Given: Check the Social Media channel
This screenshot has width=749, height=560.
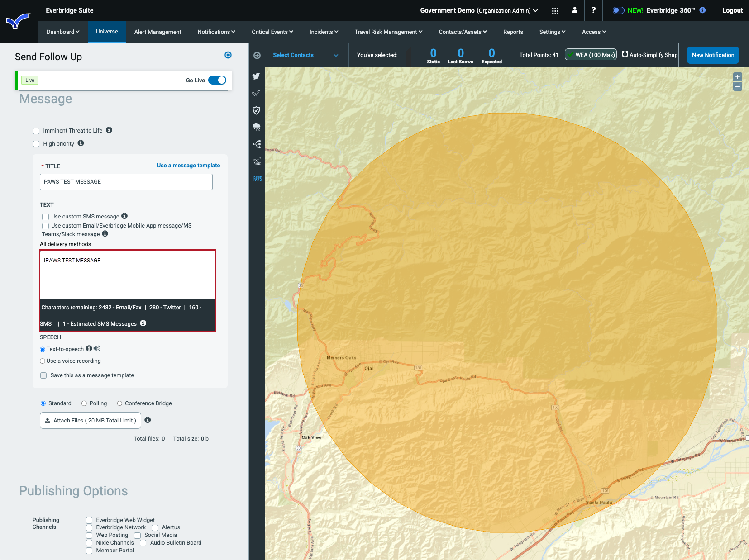Looking at the screenshot, I should [138, 536].
